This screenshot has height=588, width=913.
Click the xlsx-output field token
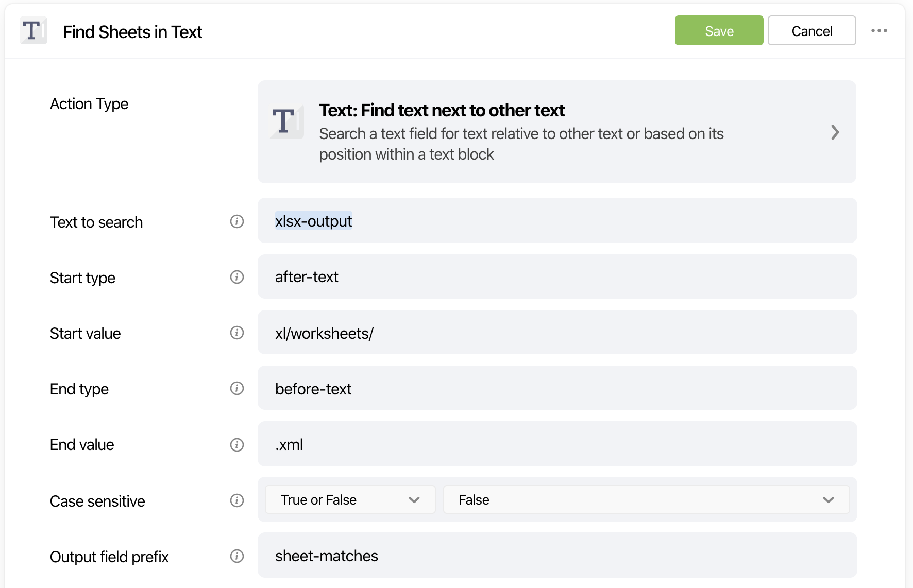313,221
